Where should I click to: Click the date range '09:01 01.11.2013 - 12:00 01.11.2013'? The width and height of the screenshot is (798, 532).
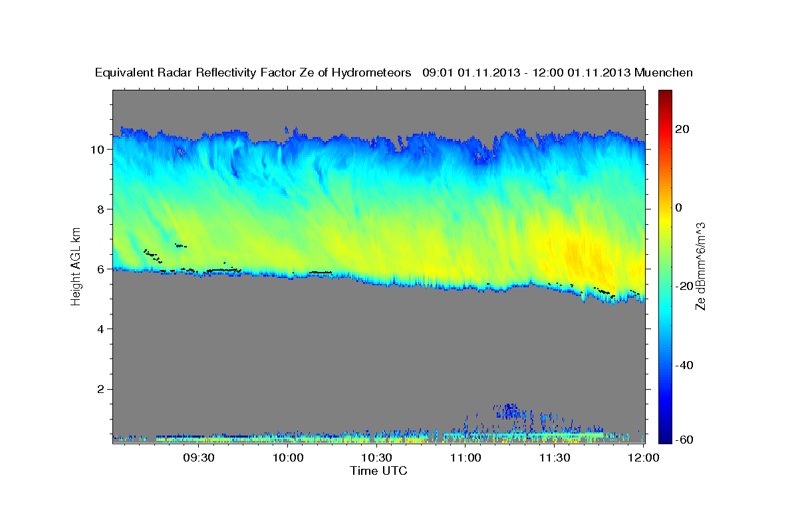point(527,72)
